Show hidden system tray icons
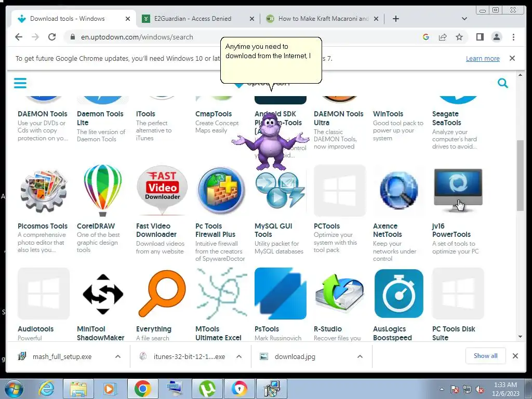 442,389
